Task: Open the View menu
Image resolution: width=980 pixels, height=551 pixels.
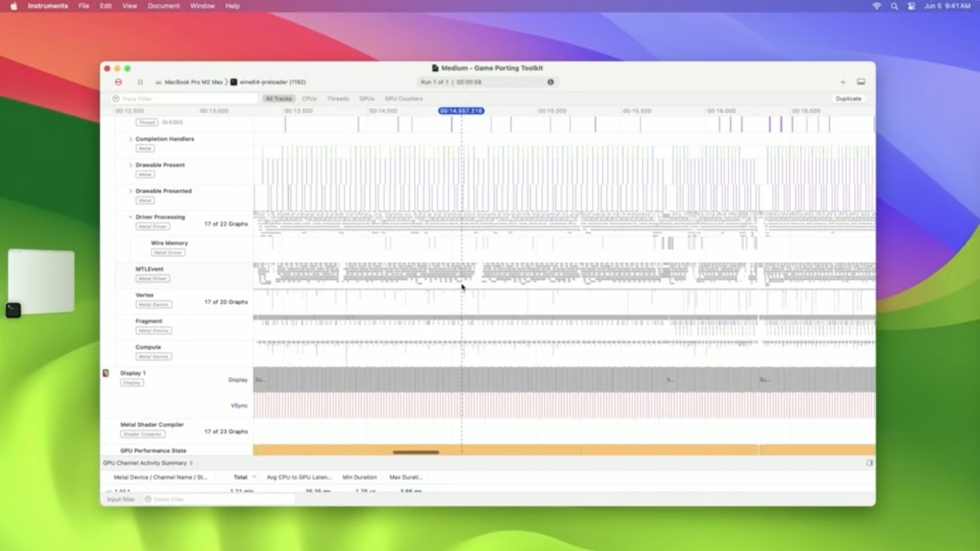Action: tap(129, 6)
